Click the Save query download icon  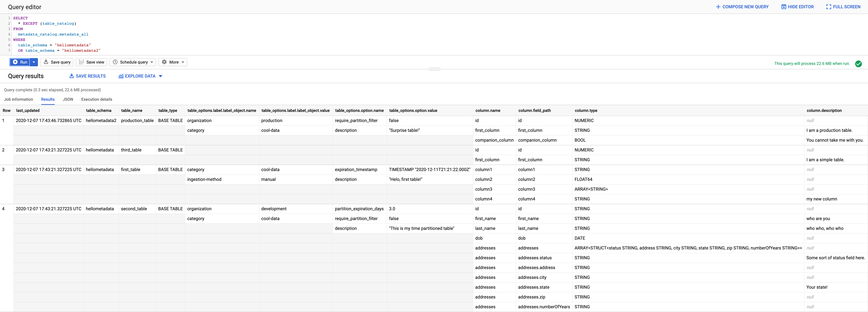(x=46, y=62)
